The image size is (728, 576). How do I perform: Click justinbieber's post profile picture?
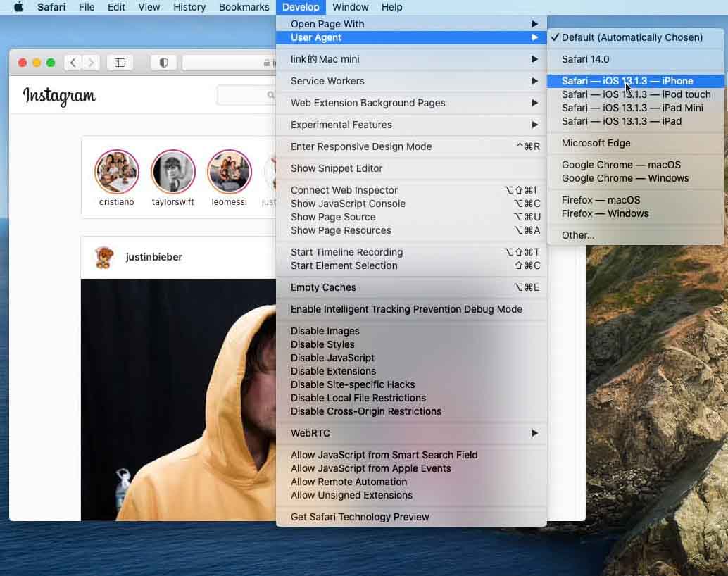pyautogui.click(x=104, y=257)
